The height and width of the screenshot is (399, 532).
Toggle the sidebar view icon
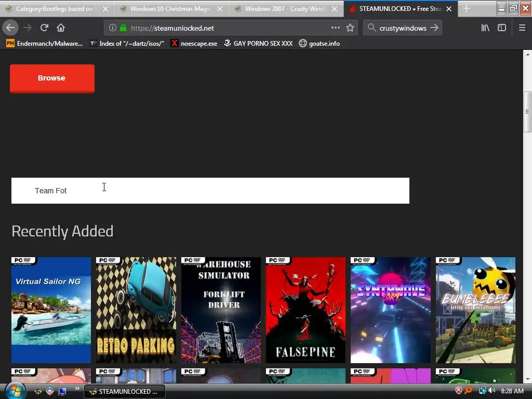click(502, 28)
